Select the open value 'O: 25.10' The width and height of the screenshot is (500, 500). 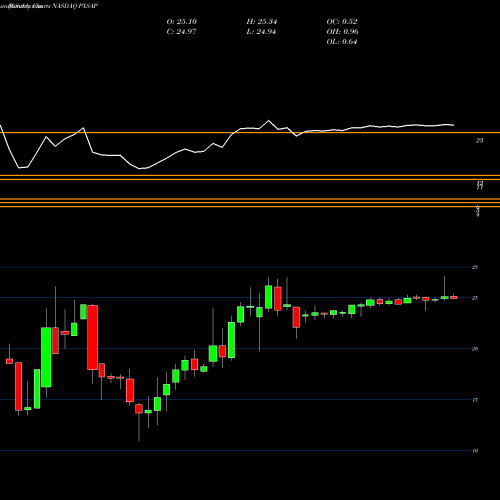pyautogui.click(x=182, y=22)
